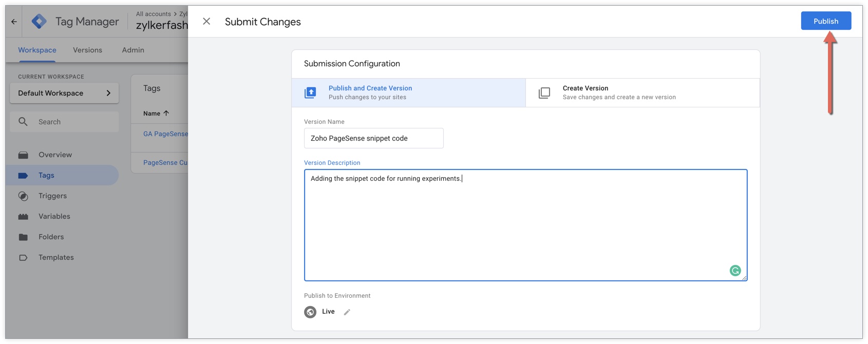Open Overview from the sidebar
Image resolution: width=868 pixels, height=344 pixels.
pyautogui.click(x=55, y=155)
